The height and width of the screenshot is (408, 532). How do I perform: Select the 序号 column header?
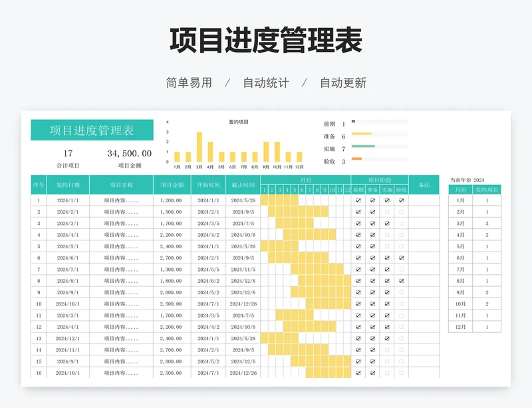click(x=39, y=185)
